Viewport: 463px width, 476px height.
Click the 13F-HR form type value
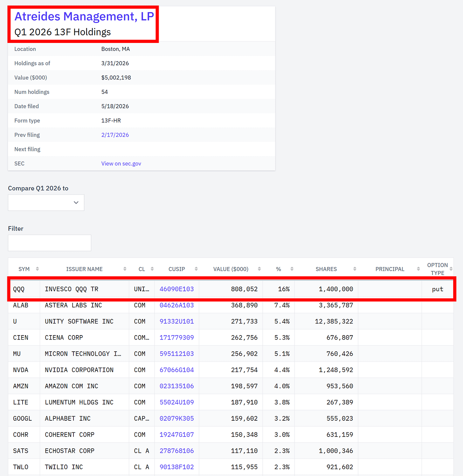click(x=111, y=121)
